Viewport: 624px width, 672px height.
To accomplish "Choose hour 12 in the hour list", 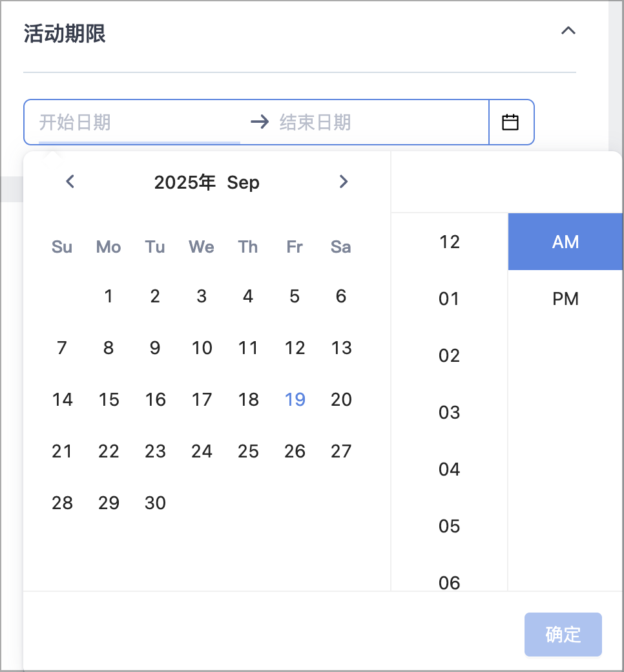I will pyautogui.click(x=449, y=242).
